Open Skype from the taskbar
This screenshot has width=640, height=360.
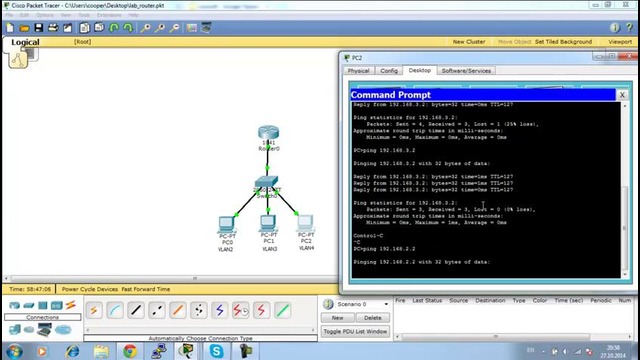(216, 351)
